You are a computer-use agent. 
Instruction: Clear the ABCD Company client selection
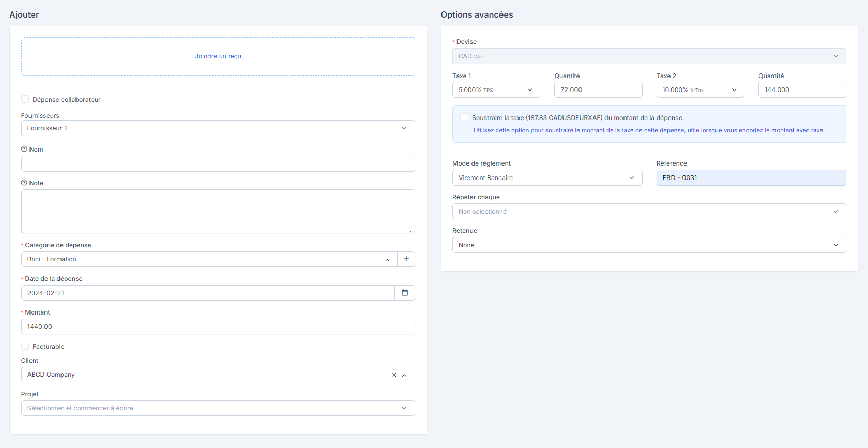[394, 375]
